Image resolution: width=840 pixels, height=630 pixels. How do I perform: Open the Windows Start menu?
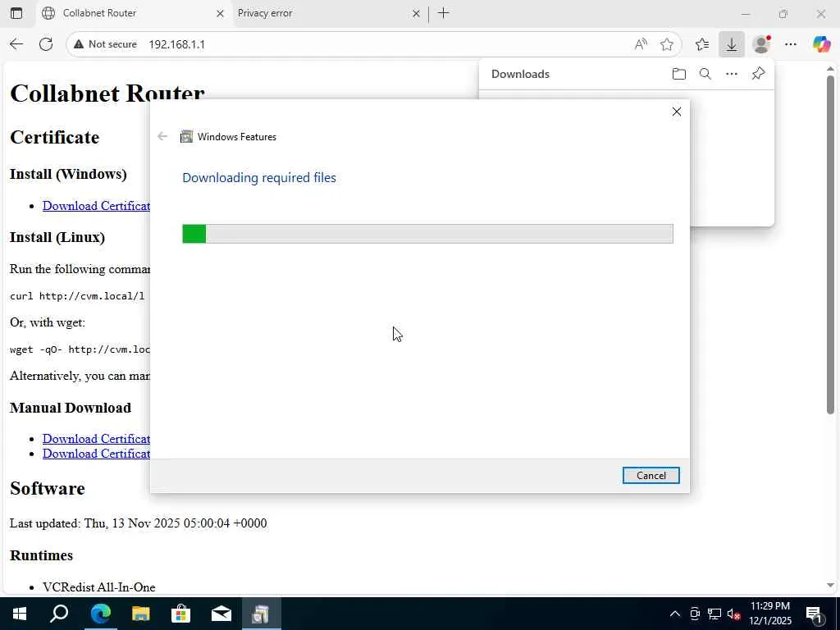tap(20, 614)
